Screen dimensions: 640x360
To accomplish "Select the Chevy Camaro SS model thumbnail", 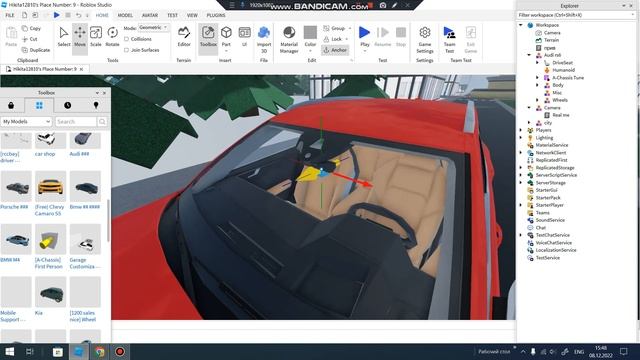I will (x=50, y=187).
